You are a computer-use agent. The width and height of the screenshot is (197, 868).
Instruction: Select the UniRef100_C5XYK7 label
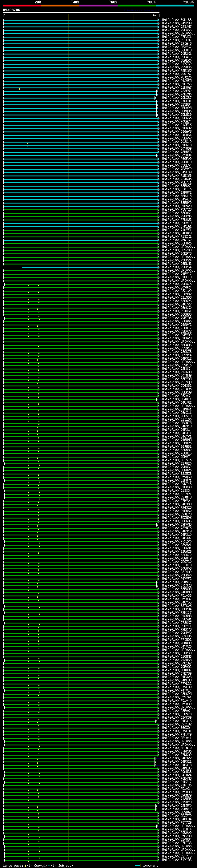[177, 47]
